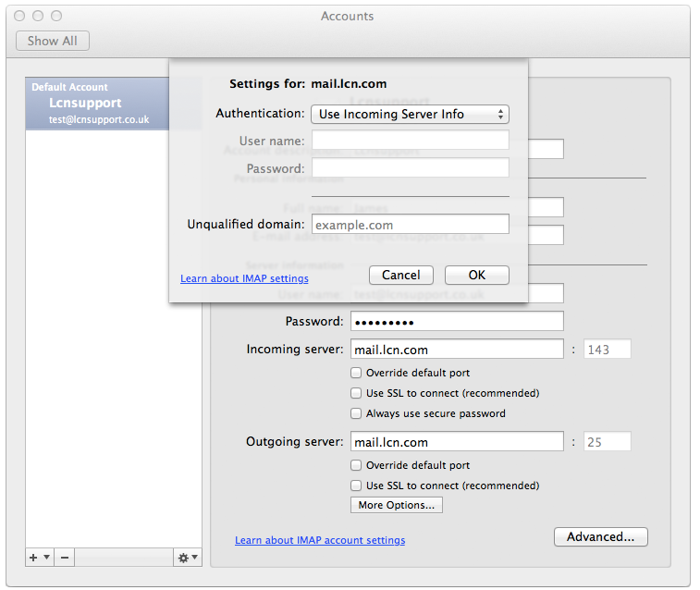This screenshot has width=700, height=590.
Task: Click the add account plus icon
Action: click(33, 558)
